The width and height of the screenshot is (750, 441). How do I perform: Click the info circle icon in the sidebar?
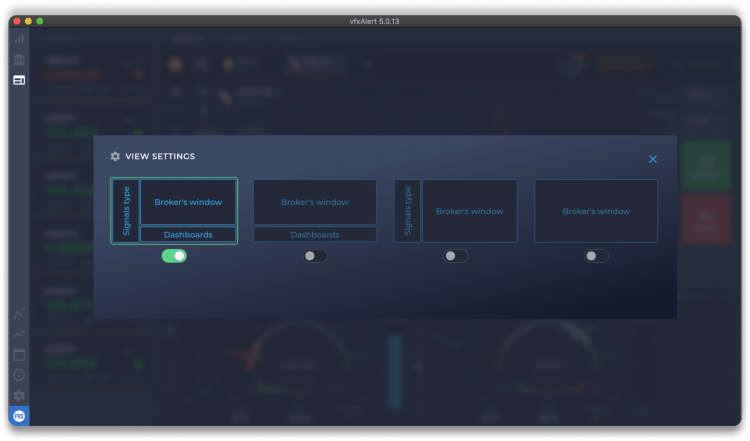(x=19, y=375)
